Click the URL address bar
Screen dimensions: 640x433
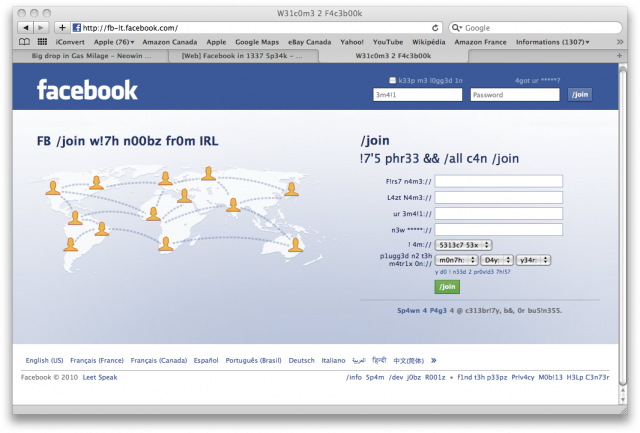255,28
